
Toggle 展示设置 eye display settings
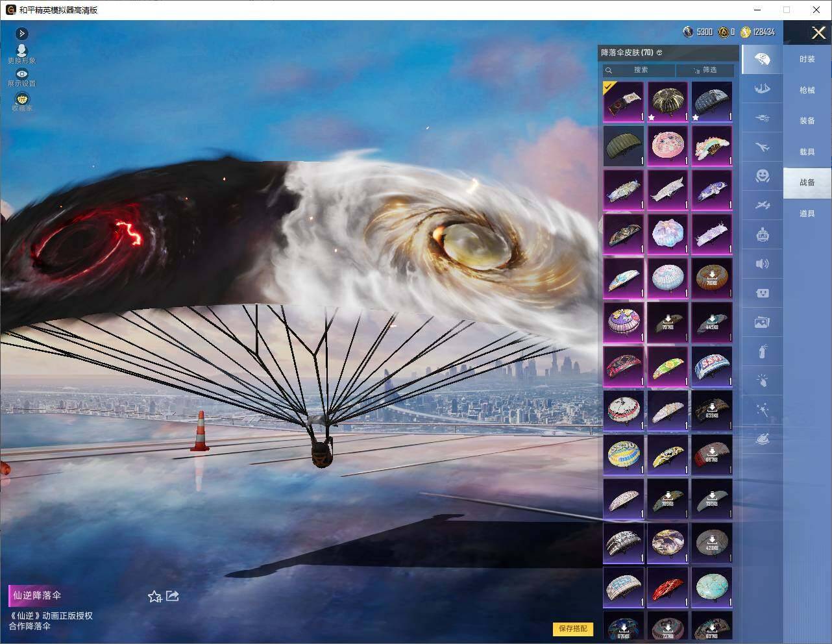click(22, 74)
